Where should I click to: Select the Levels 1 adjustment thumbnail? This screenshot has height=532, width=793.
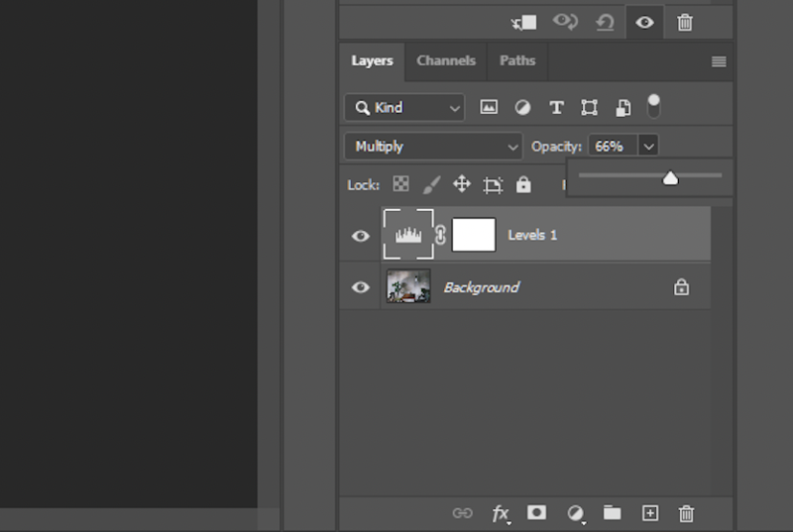408,235
